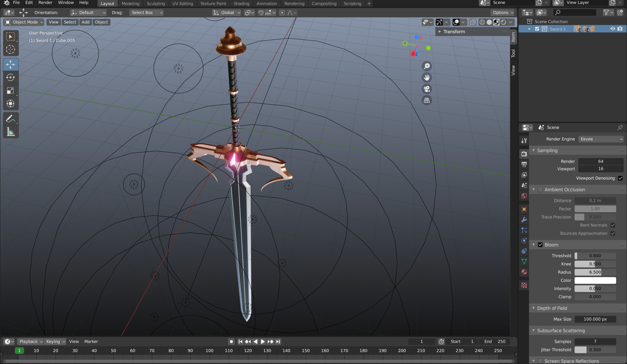Open the Object Mode dropdown
Screen dimensions: 627x364
(x=24, y=22)
